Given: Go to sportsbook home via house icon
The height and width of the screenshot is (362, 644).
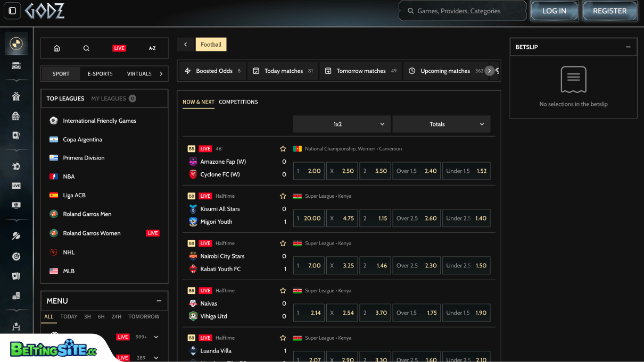Looking at the screenshot, I should tap(57, 48).
